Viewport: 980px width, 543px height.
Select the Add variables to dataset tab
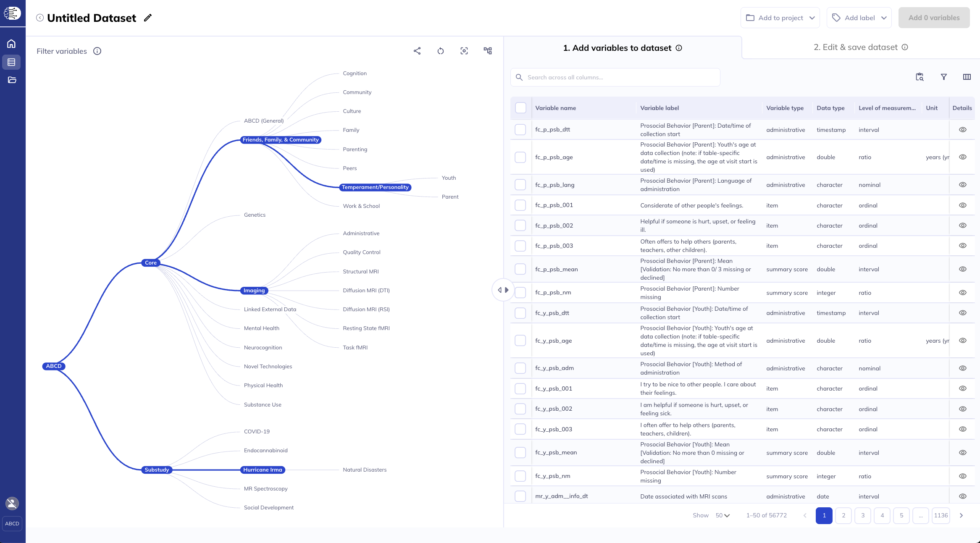(x=622, y=48)
